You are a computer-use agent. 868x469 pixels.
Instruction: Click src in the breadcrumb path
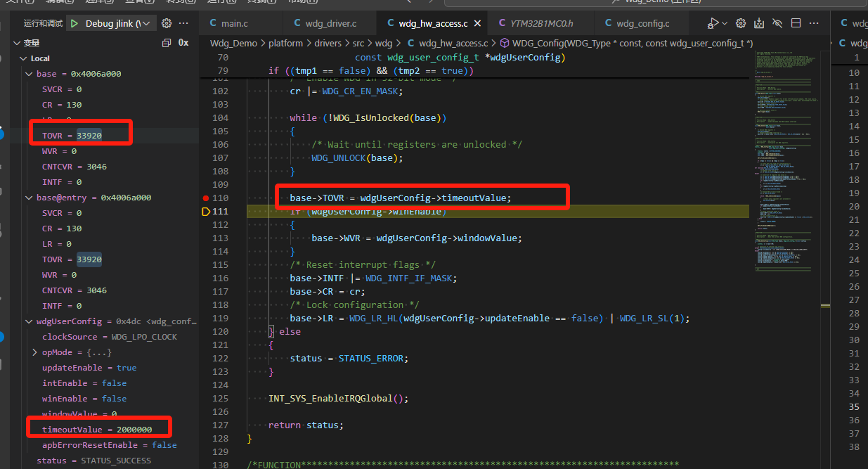359,43
